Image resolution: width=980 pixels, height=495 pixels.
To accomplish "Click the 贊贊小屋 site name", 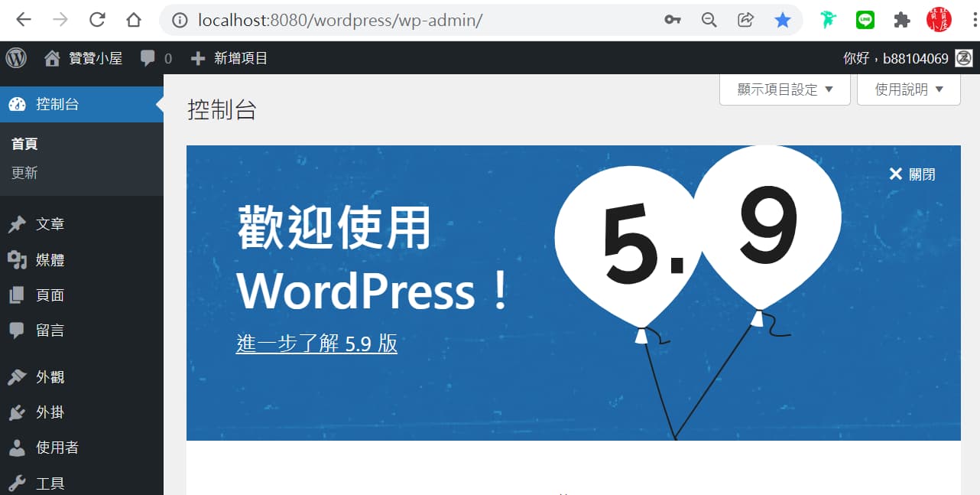I will tap(96, 58).
